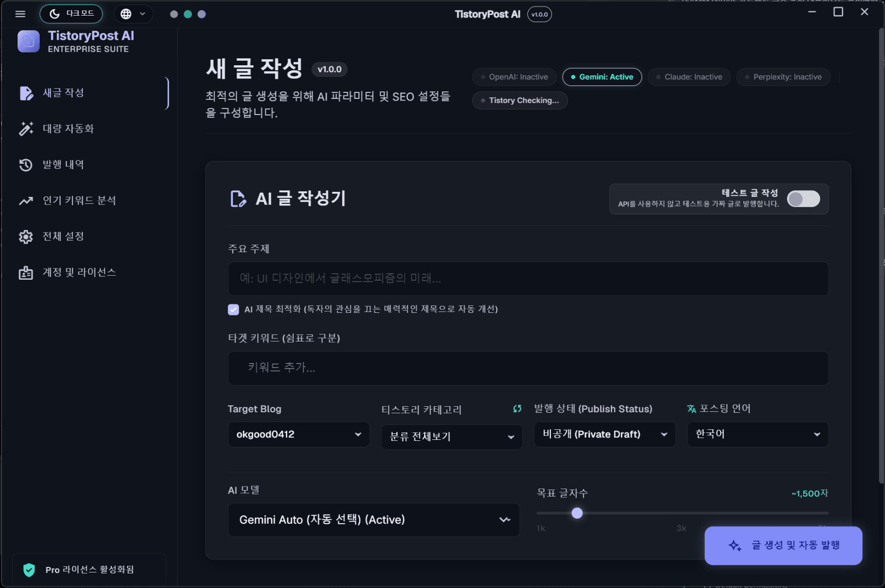
Task: Click the v1.0.0 badge beside 새 글 작성
Action: pos(329,69)
